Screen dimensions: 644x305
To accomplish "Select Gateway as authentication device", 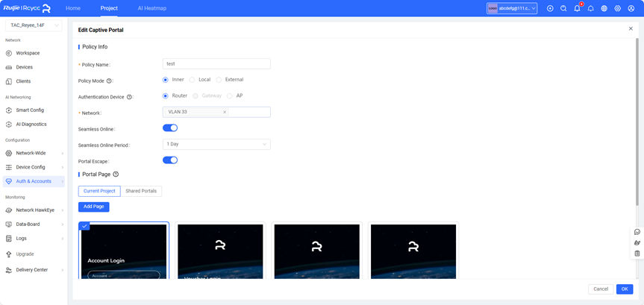I will pyautogui.click(x=195, y=95).
